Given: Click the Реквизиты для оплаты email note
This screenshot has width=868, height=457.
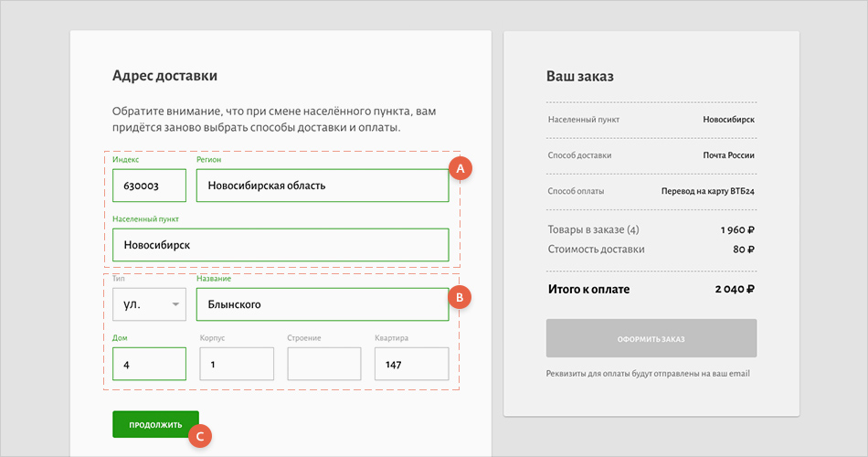Looking at the screenshot, I should tap(648, 373).
